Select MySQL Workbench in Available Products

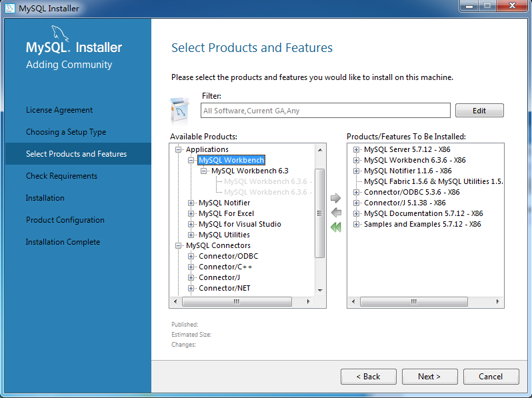[231, 160]
